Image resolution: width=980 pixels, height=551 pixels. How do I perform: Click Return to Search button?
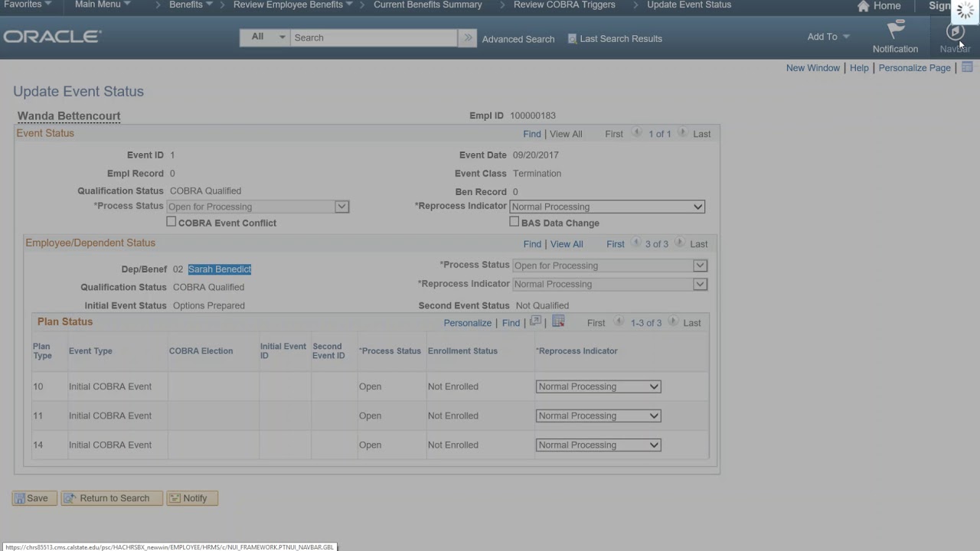pyautogui.click(x=112, y=498)
